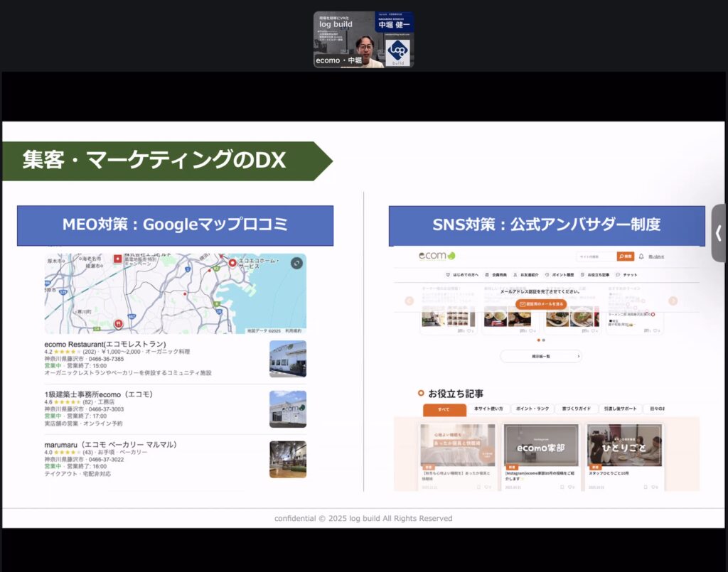Click the restaurant pin on the map

pos(118,323)
